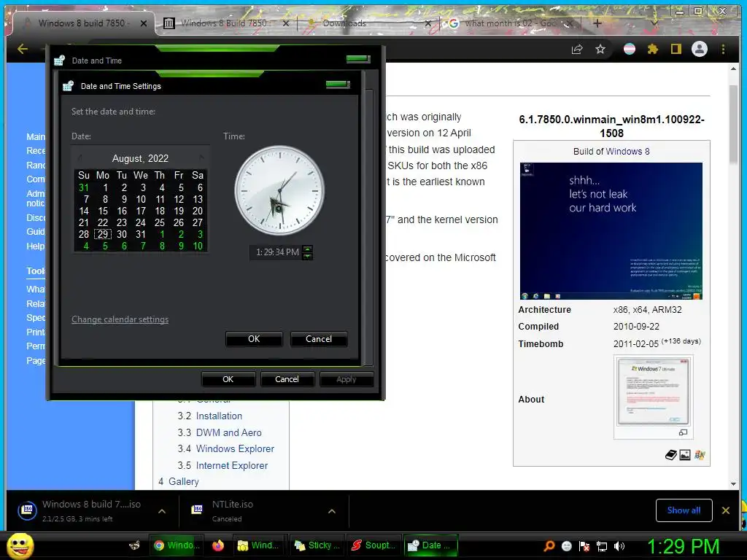Click the black book icon under infobox
This screenshot has height=560, width=747.
[671, 455]
